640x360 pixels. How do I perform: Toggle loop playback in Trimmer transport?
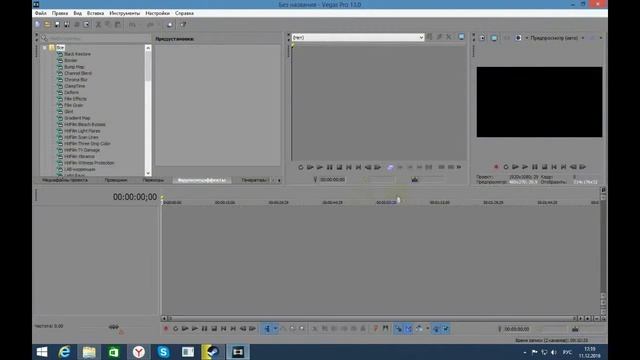coord(301,167)
